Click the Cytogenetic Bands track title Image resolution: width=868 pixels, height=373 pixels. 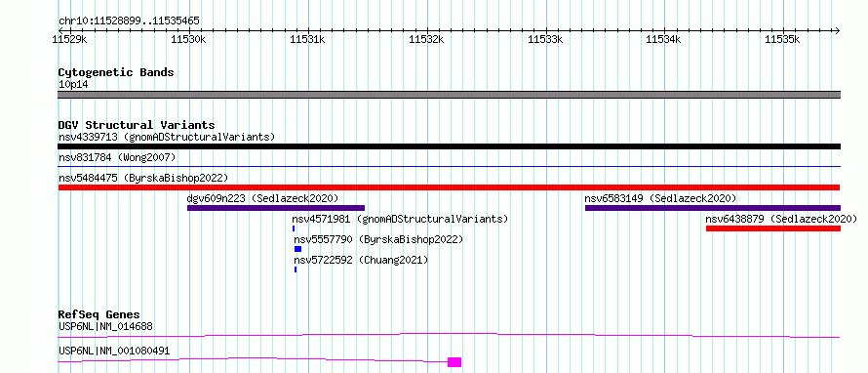point(116,72)
